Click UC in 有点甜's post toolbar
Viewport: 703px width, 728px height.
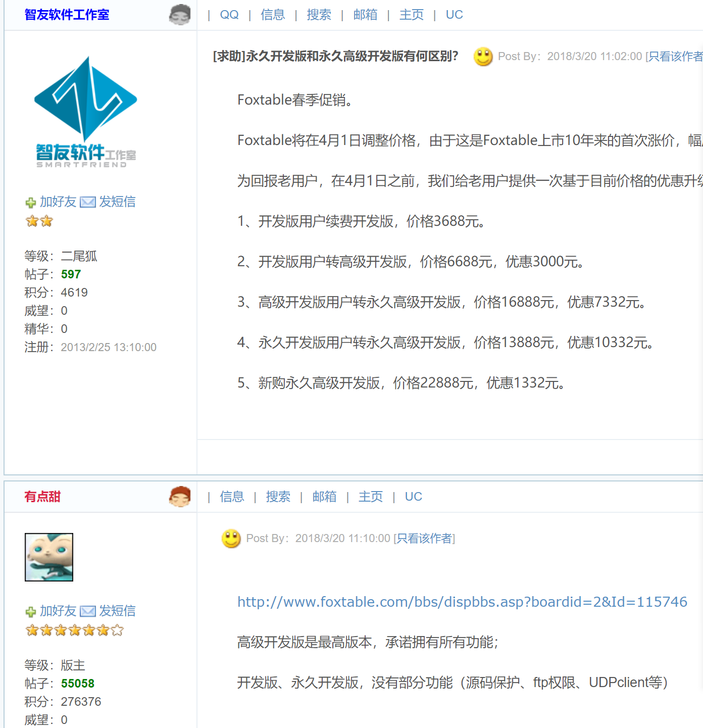coord(413,497)
